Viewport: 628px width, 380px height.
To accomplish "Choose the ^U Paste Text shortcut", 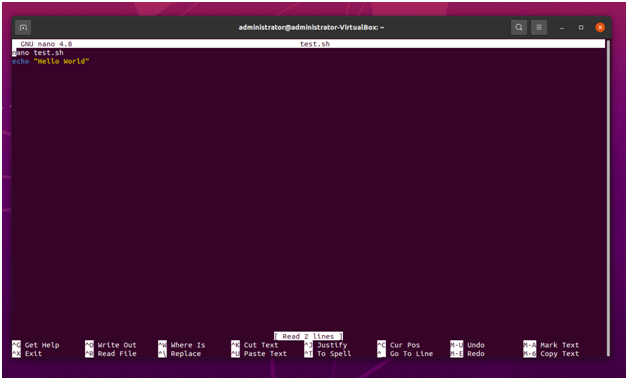I will (x=259, y=354).
